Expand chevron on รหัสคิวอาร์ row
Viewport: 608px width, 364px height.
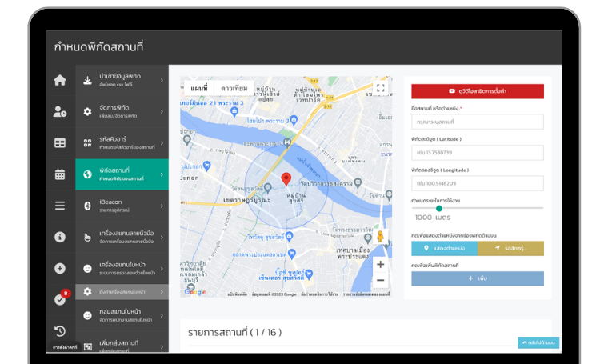pyautogui.click(x=162, y=143)
